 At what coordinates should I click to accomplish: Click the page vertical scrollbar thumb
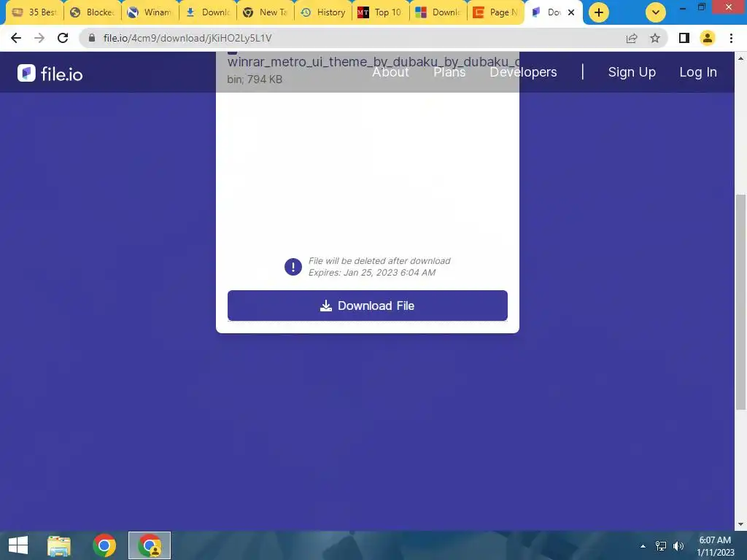tap(740, 302)
